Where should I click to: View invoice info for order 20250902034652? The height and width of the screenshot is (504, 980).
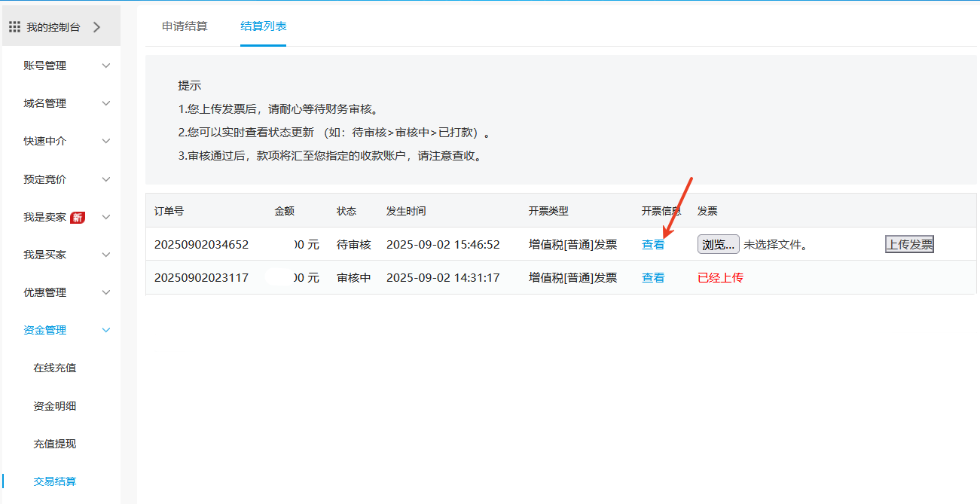pos(653,245)
